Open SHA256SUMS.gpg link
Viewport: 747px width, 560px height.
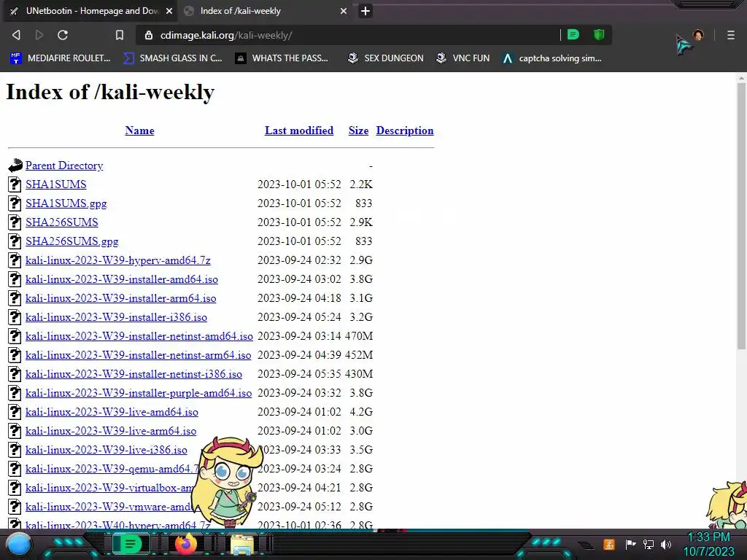coord(72,241)
